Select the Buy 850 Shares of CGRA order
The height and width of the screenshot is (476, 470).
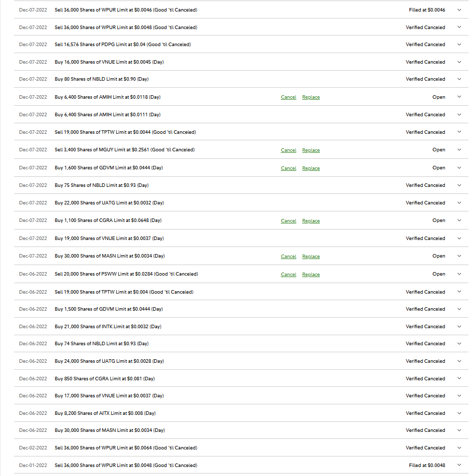105,379
